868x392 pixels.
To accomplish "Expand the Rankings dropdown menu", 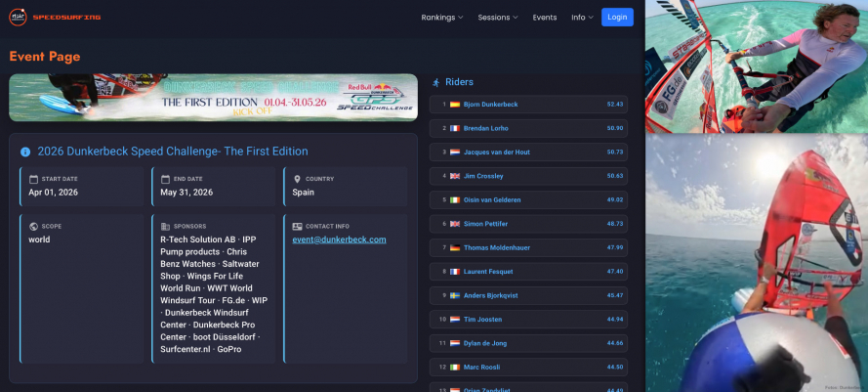I will (442, 18).
